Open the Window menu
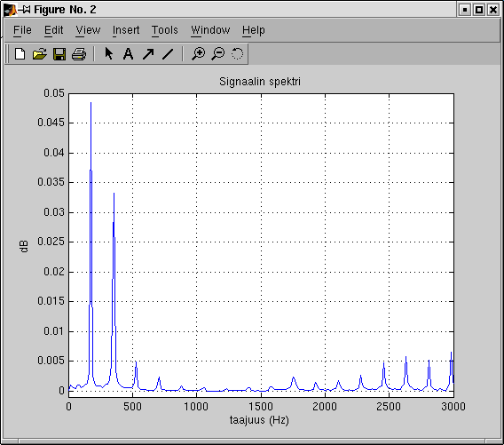This screenshot has height=445, width=504. tap(210, 30)
